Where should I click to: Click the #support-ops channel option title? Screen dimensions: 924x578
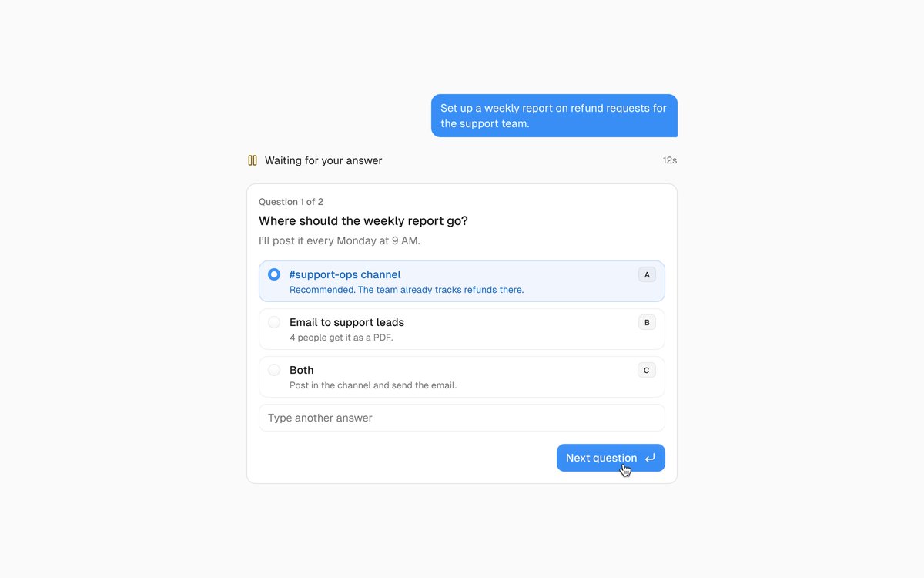click(345, 274)
